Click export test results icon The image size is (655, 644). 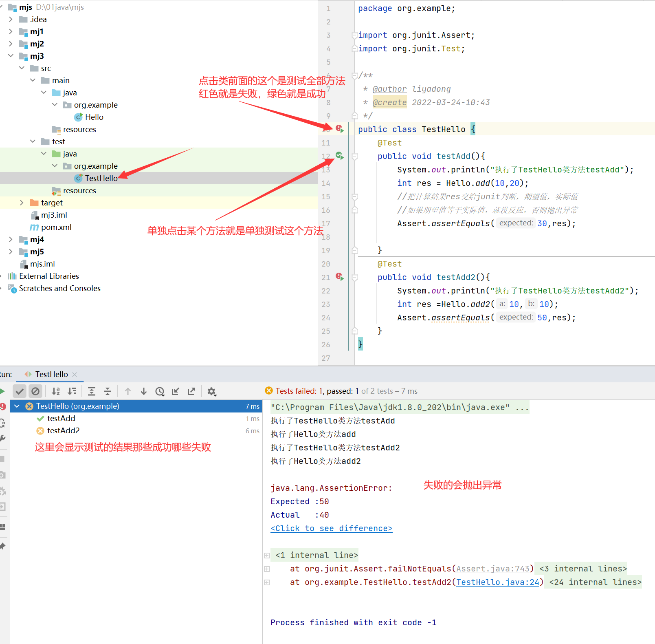191,391
